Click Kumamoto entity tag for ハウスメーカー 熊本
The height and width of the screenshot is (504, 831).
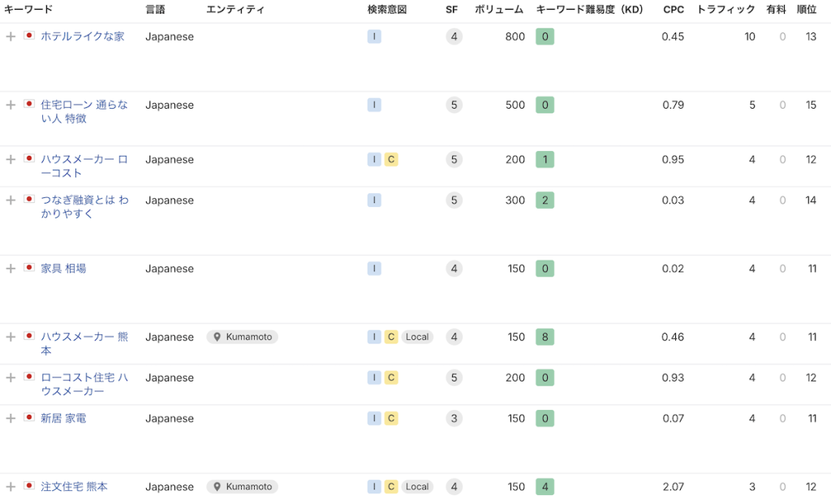pyautogui.click(x=242, y=337)
